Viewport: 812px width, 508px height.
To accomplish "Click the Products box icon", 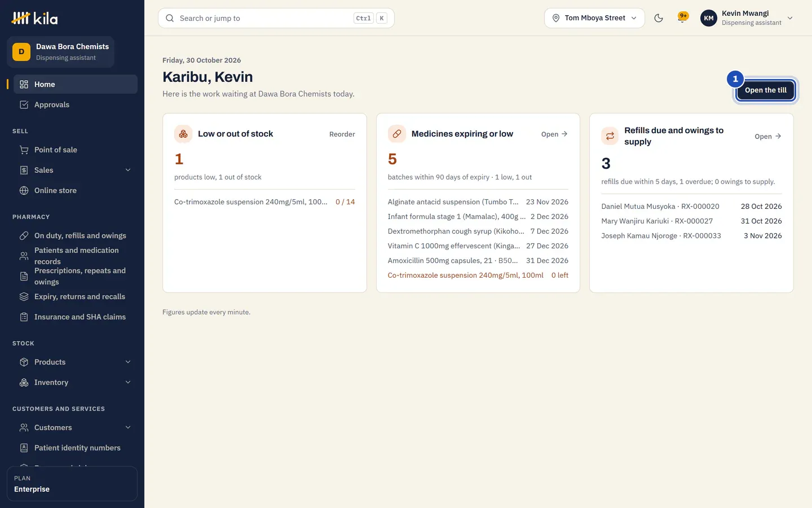I will [24, 362].
